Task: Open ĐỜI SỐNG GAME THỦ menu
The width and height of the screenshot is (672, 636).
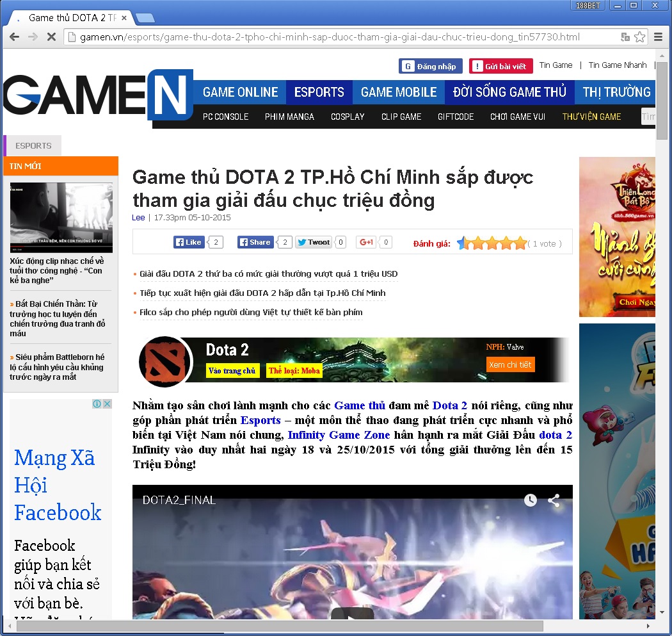Action: 509,92
